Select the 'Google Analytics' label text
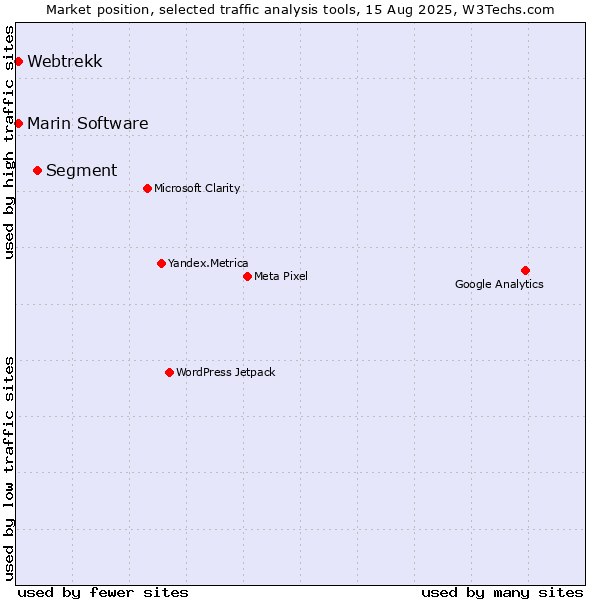600x600 pixels. (x=499, y=284)
